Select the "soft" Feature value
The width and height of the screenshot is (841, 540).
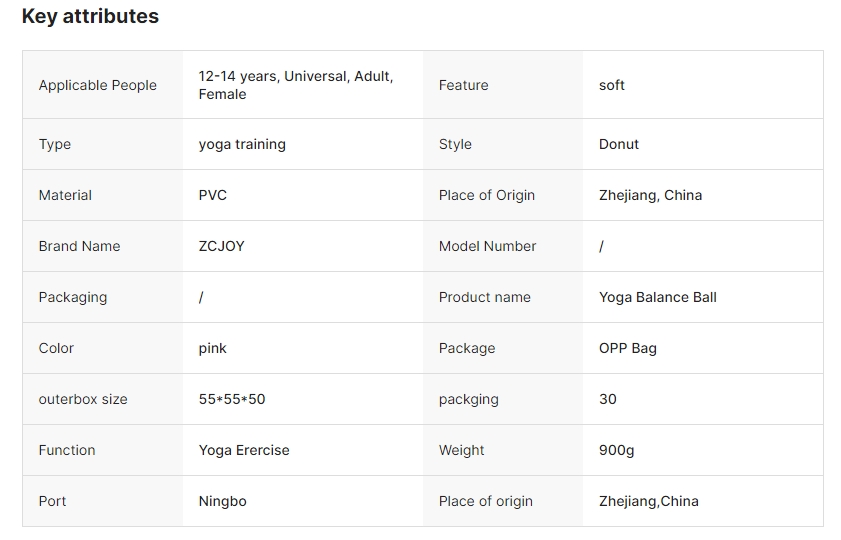tap(612, 85)
